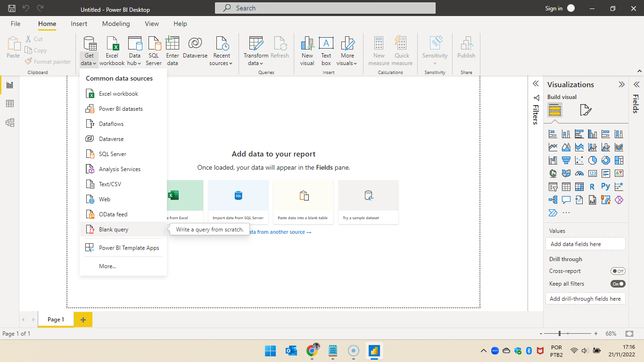
Task: Click the Search box in title bar
Action: click(x=325, y=8)
